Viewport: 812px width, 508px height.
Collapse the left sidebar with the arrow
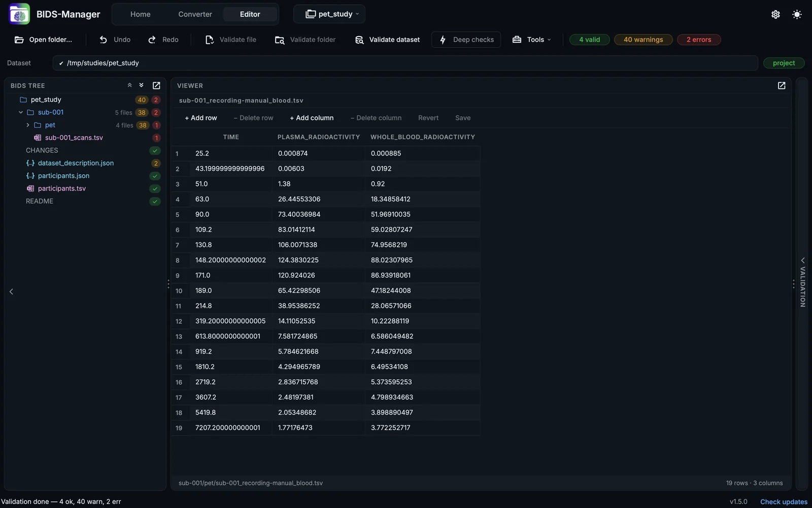tap(11, 292)
